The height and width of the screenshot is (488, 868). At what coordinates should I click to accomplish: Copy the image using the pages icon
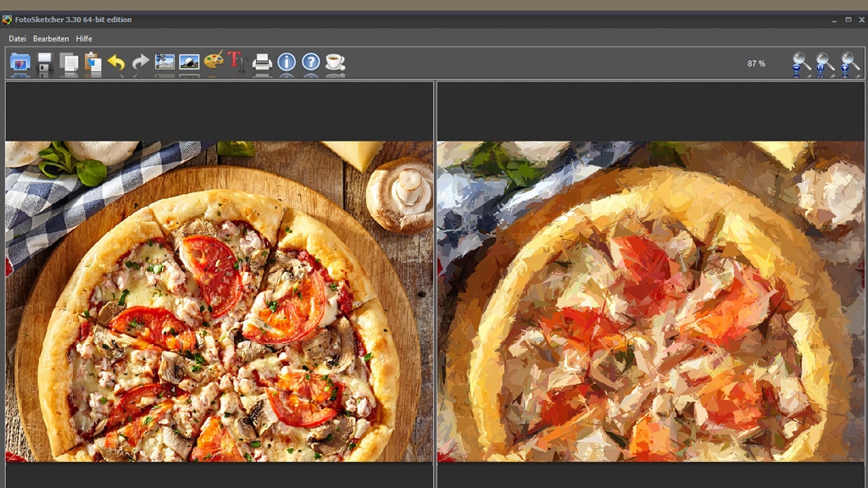[x=69, y=63]
